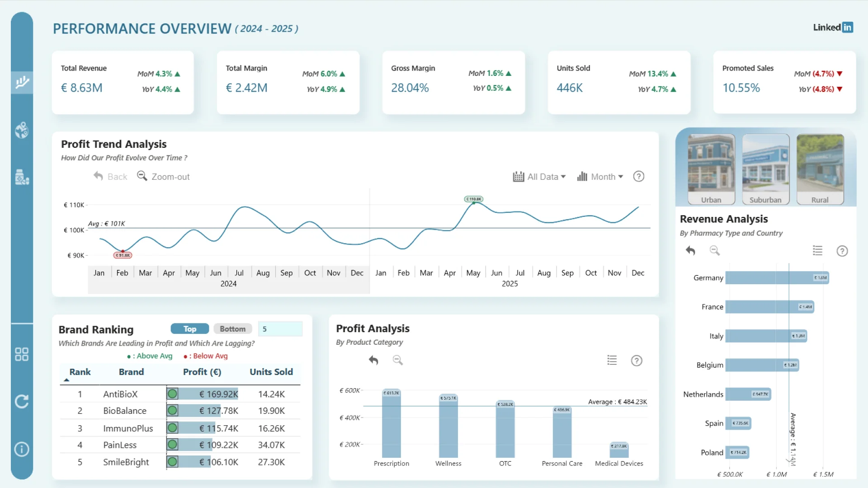
Task: Click zoom-out magnifier in Revenue Analysis
Action: coord(714,251)
